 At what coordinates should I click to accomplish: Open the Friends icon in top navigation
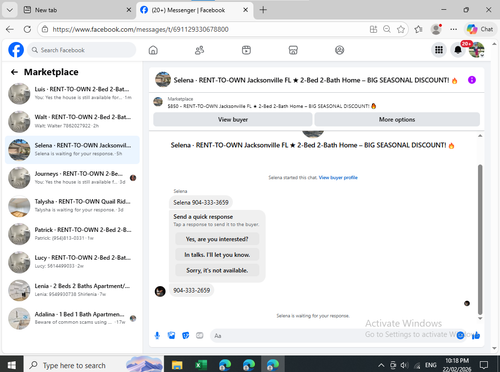pyautogui.click(x=199, y=50)
